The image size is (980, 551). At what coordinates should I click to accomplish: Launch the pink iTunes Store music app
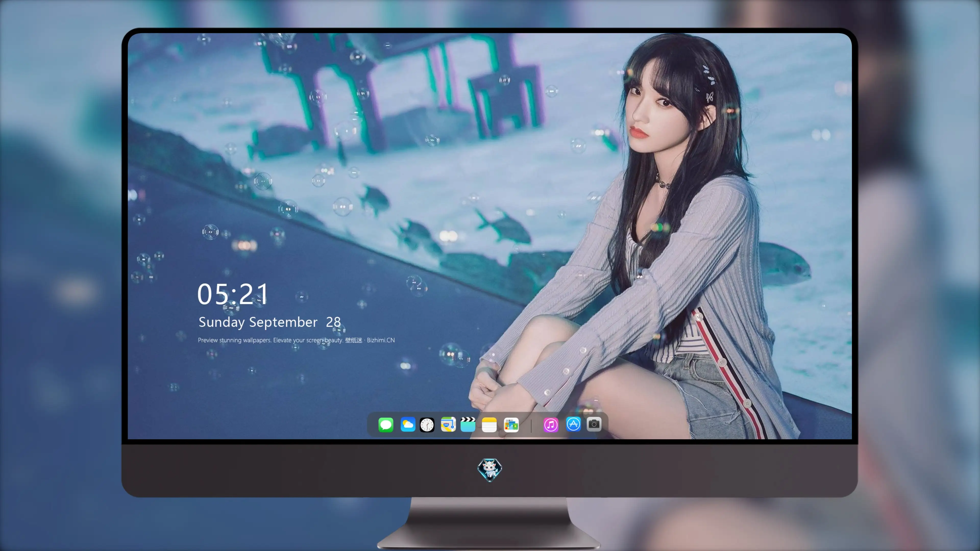551,424
